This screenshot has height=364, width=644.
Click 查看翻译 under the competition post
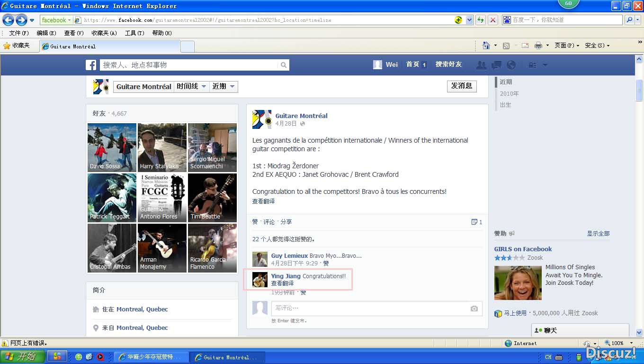click(x=263, y=201)
